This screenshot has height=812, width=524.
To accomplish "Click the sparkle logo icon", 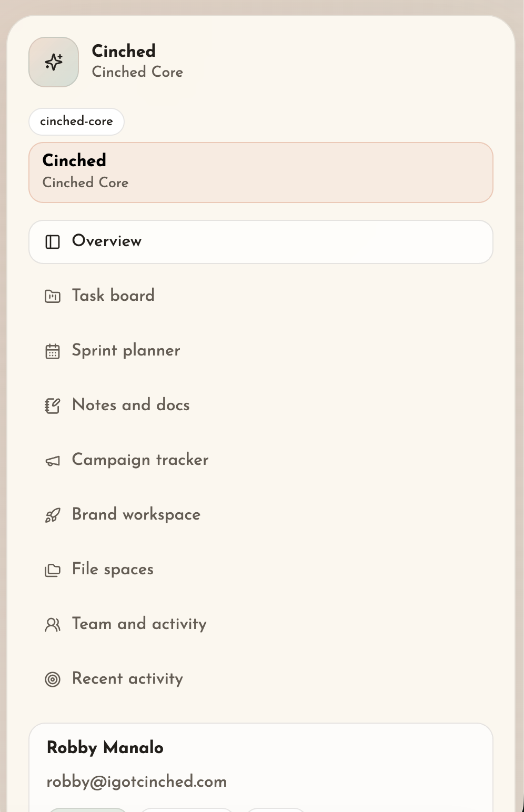I will click(54, 62).
